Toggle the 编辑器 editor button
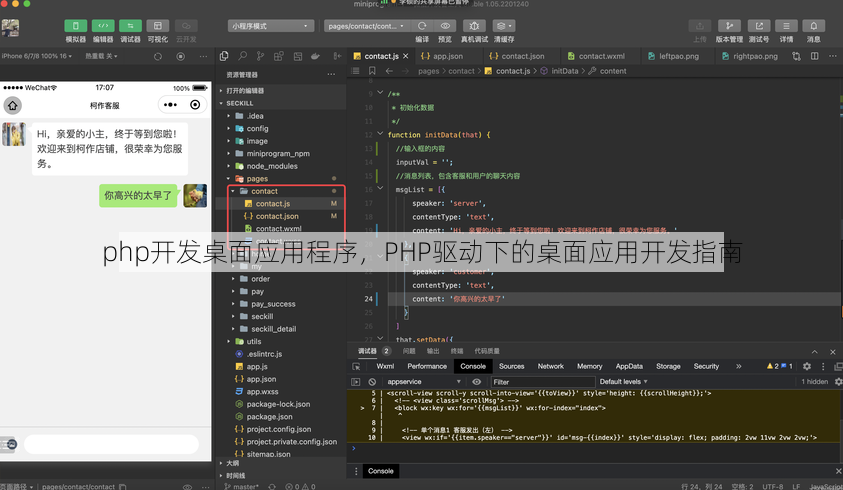This screenshot has height=490, width=843. (x=103, y=26)
